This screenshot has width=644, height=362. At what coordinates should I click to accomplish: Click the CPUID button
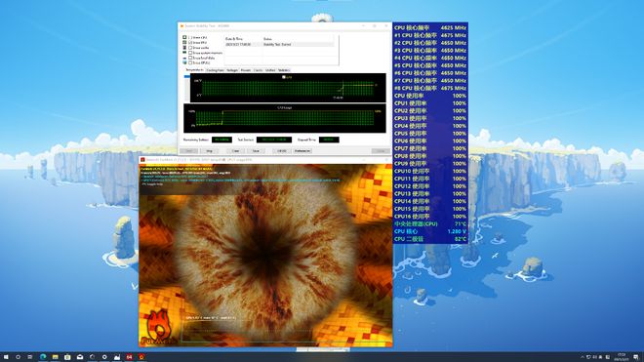click(x=282, y=151)
